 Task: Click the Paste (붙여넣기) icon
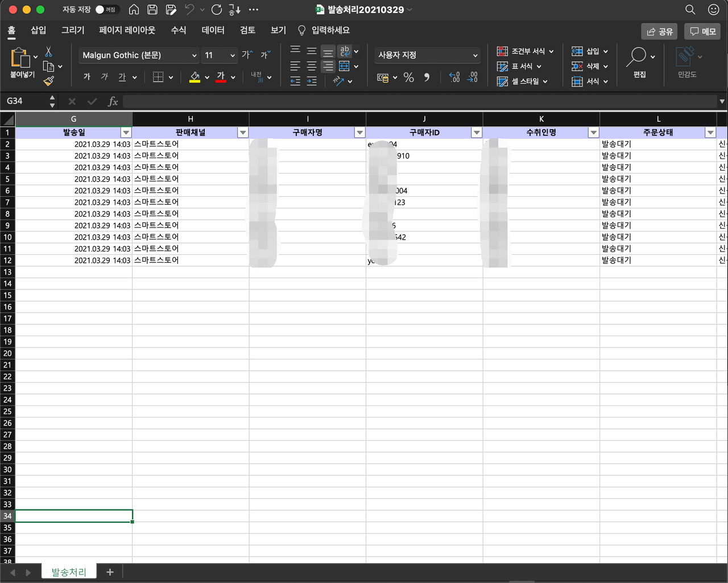(x=22, y=59)
